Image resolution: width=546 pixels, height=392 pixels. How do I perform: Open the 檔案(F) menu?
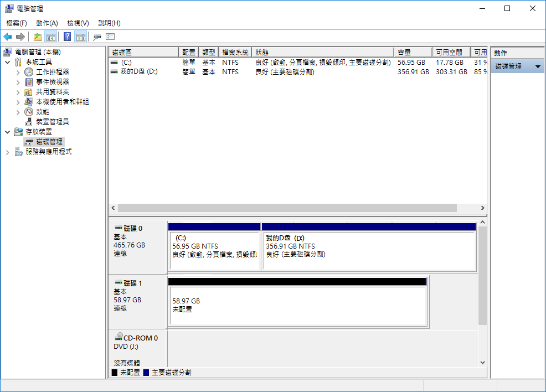point(17,23)
